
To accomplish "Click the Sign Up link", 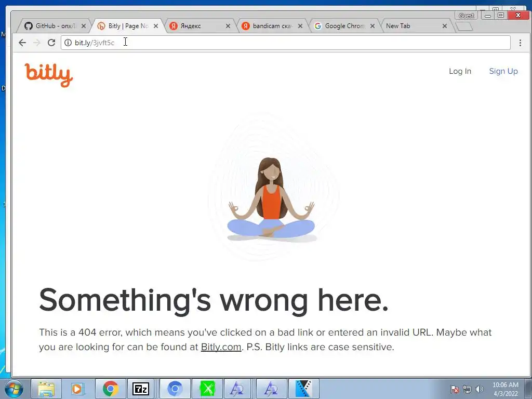I will 503,71.
